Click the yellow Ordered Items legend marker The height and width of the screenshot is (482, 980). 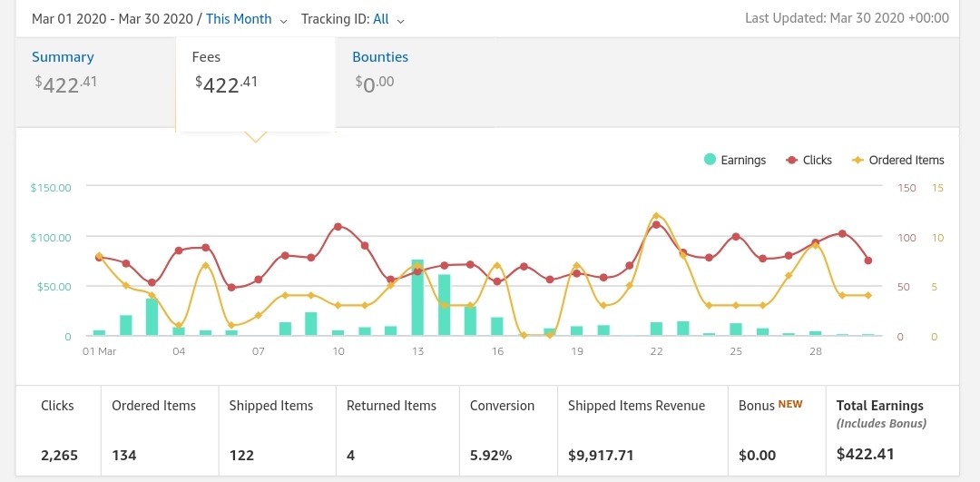click(x=857, y=160)
